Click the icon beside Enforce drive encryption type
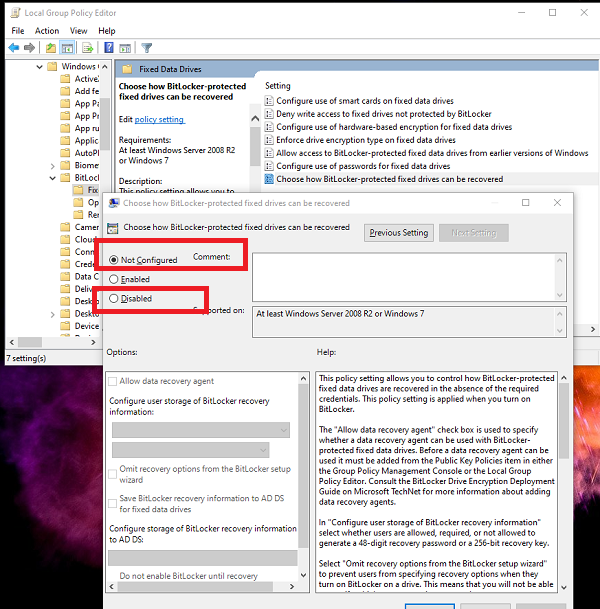The image size is (600, 609). click(269, 140)
